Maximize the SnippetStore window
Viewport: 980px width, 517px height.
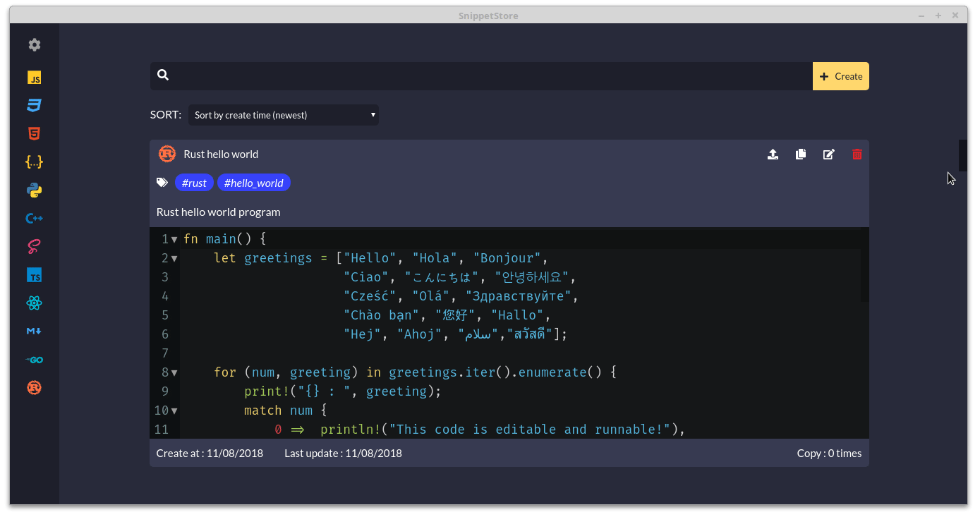tap(938, 16)
